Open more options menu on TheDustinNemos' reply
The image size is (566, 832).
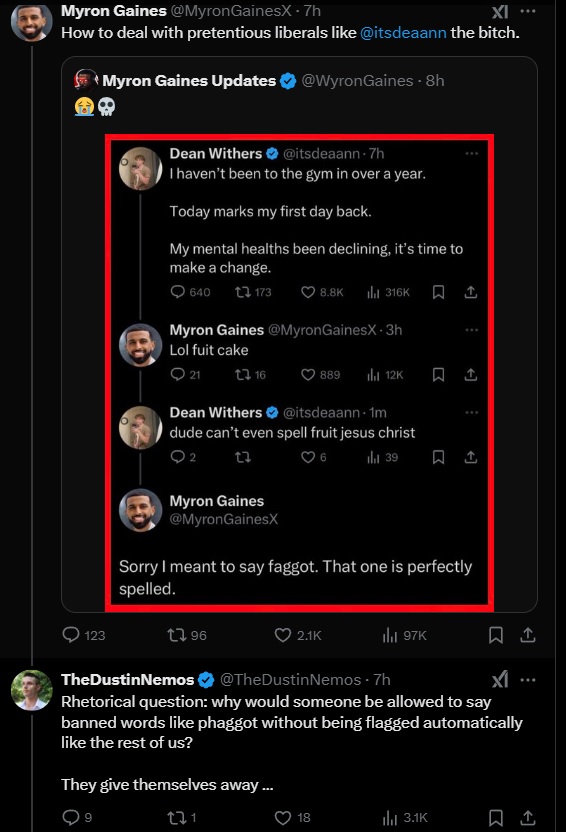[x=528, y=680]
